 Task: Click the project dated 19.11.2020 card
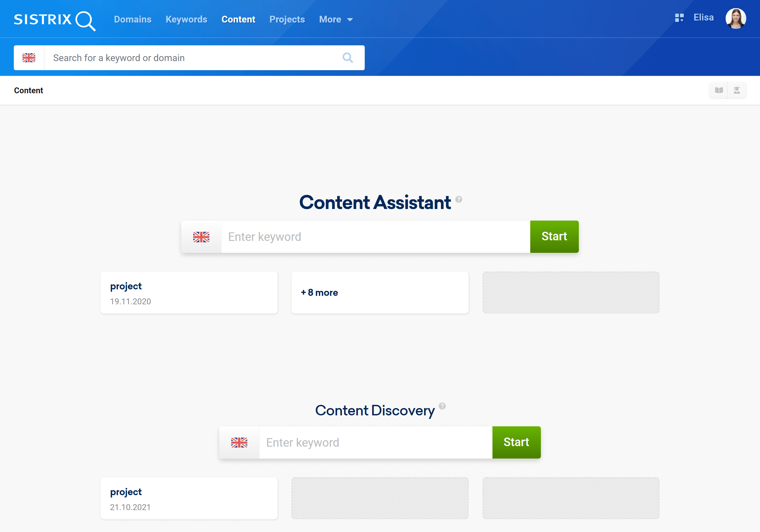pos(189,292)
